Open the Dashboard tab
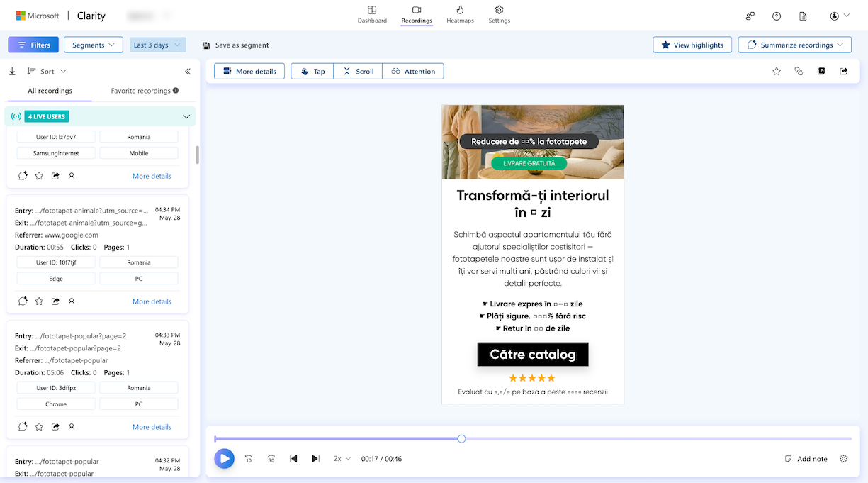Viewport: 868px width, 483px height. 372,15
